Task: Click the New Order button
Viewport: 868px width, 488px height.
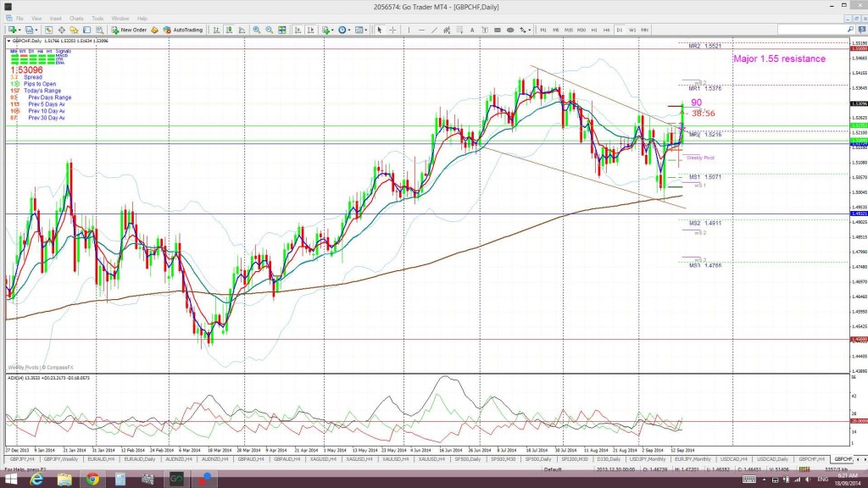Action: (129, 30)
